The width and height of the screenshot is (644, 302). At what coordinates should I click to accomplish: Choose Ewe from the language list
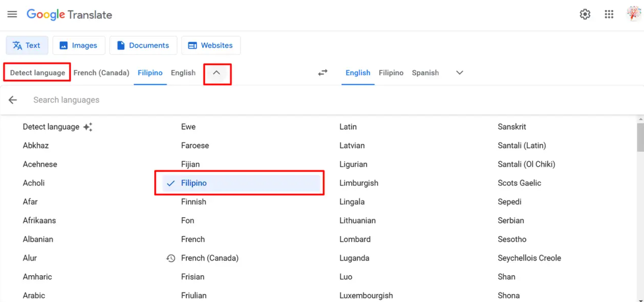point(188,127)
